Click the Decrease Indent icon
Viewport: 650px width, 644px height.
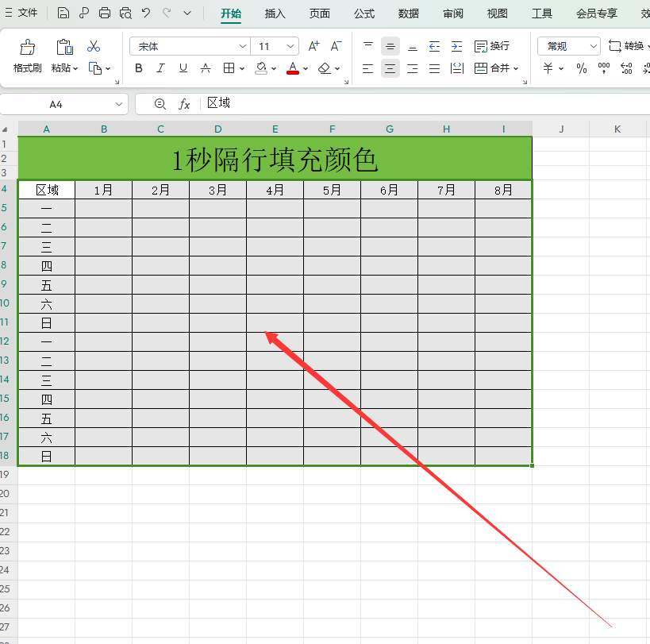tap(434, 46)
